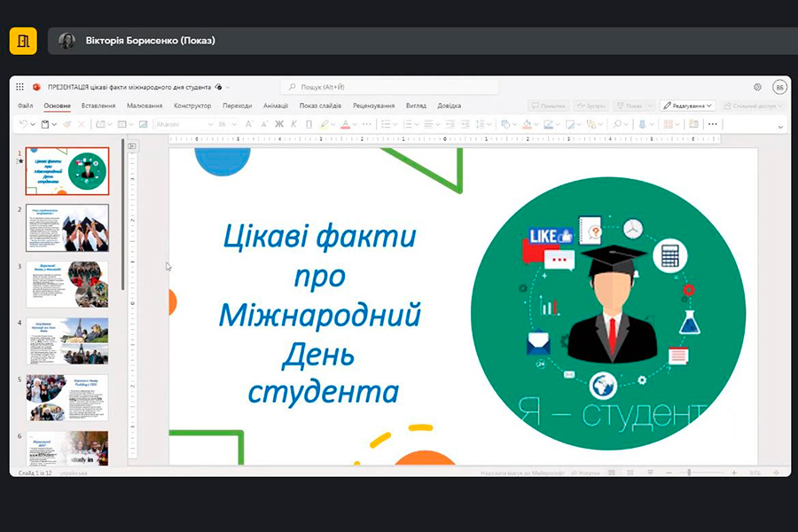
Task: Open the Показ слайдів tab
Action: pos(320,106)
